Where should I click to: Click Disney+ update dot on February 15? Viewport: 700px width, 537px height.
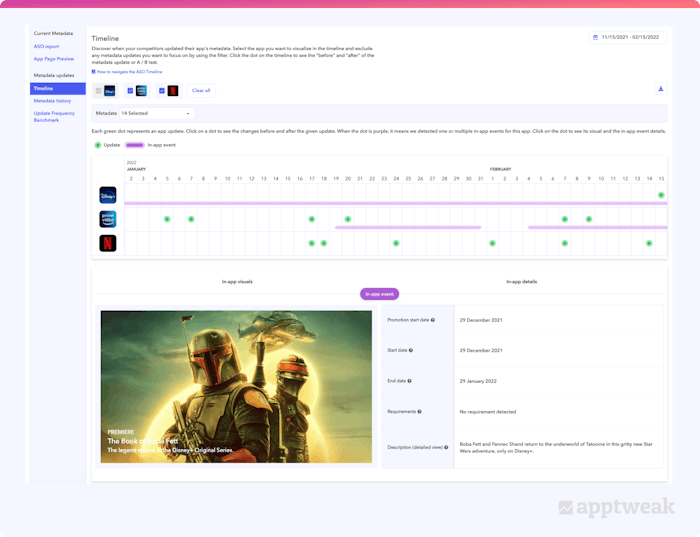click(x=661, y=195)
